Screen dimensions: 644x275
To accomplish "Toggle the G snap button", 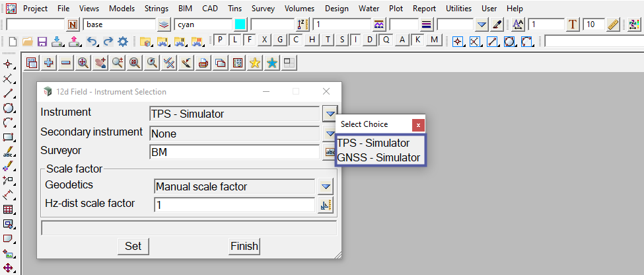I will (x=280, y=40).
